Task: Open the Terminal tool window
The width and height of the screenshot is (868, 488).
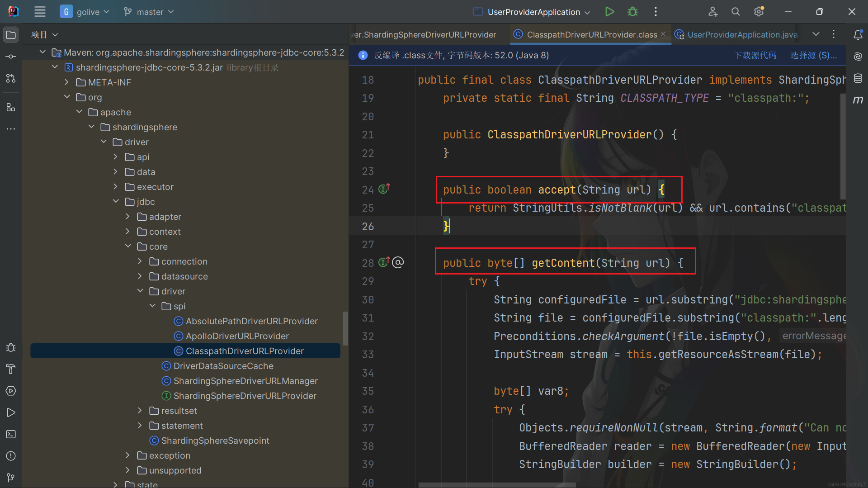Action: tap(11, 434)
